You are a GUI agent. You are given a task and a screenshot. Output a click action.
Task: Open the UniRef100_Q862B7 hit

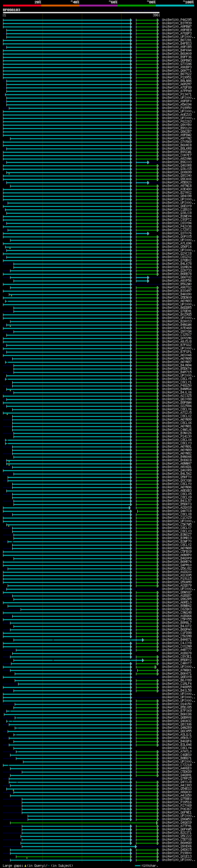[x=177, y=132]
